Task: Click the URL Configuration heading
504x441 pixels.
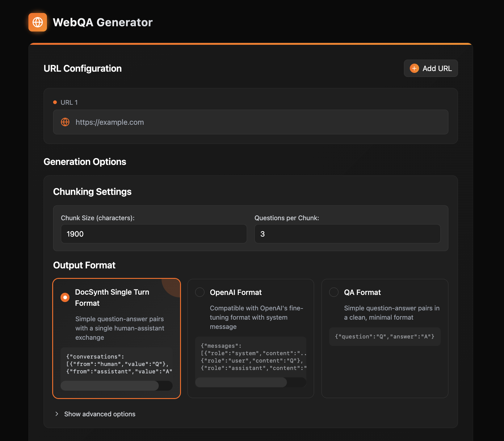Action: coord(83,69)
